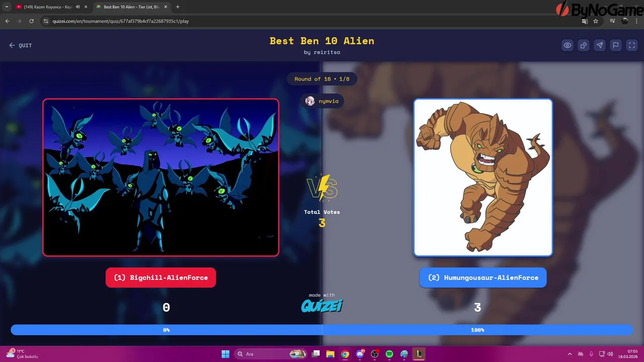The height and width of the screenshot is (362, 644).
Task: Click QUIT to leave the tournament
Action: (x=20, y=45)
